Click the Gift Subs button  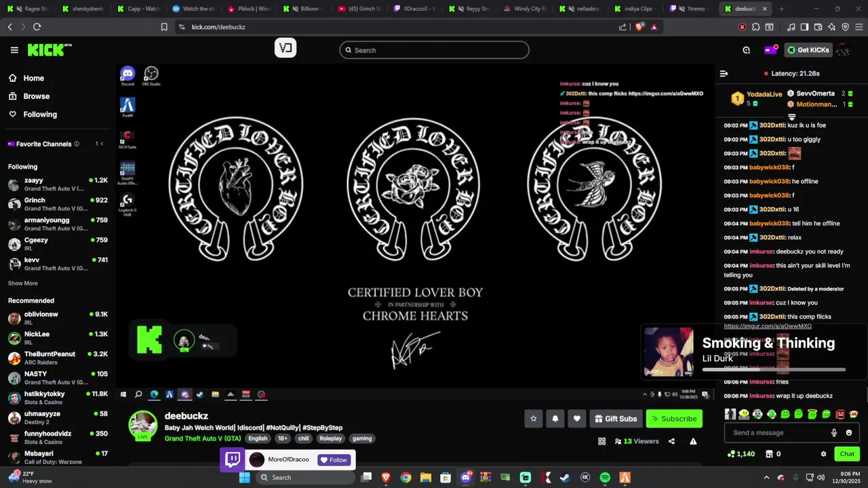coord(616,419)
